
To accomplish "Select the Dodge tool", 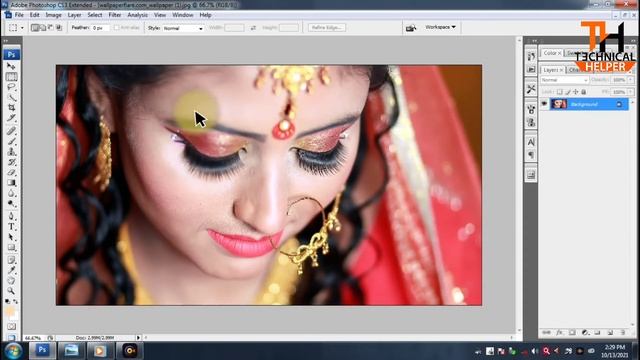I will (11, 204).
